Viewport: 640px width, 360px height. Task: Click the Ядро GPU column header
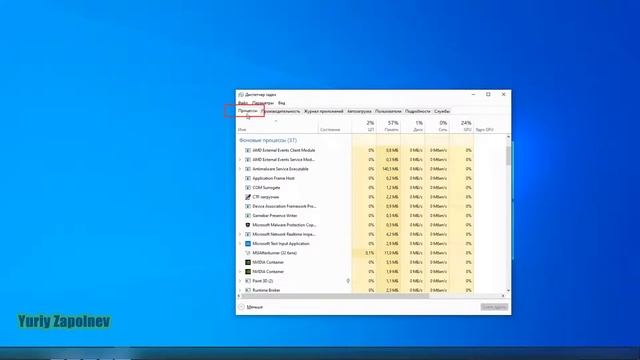click(485, 129)
